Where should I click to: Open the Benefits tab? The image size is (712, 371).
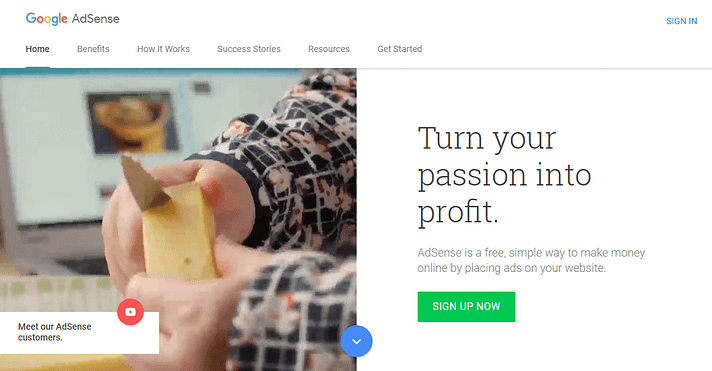click(93, 49)
